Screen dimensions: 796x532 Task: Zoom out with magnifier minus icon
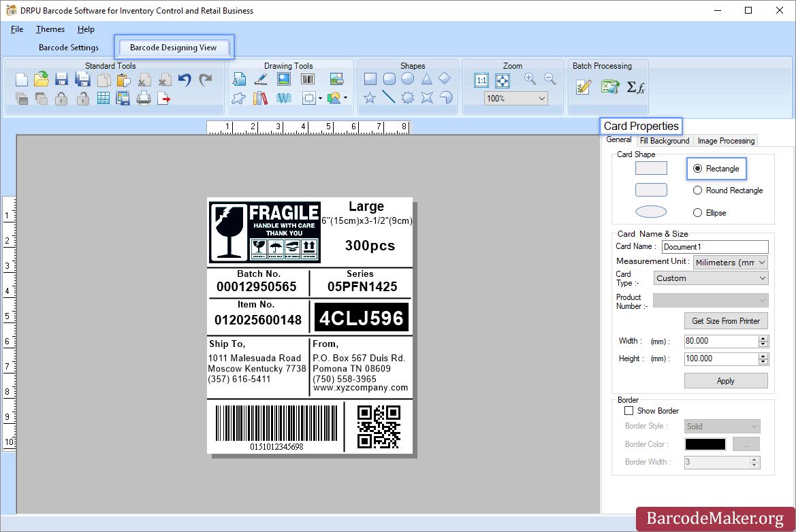click(x=550, y=79)
